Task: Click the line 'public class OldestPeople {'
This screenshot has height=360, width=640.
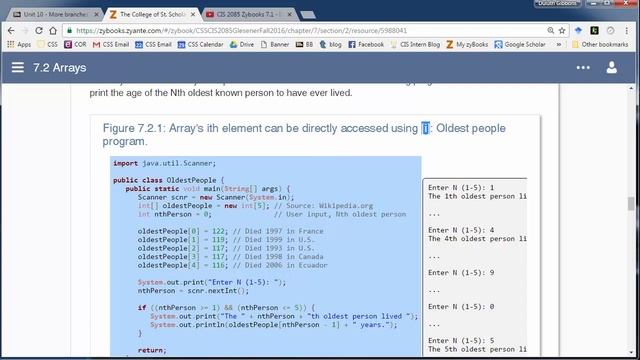Action: [169, 180]
